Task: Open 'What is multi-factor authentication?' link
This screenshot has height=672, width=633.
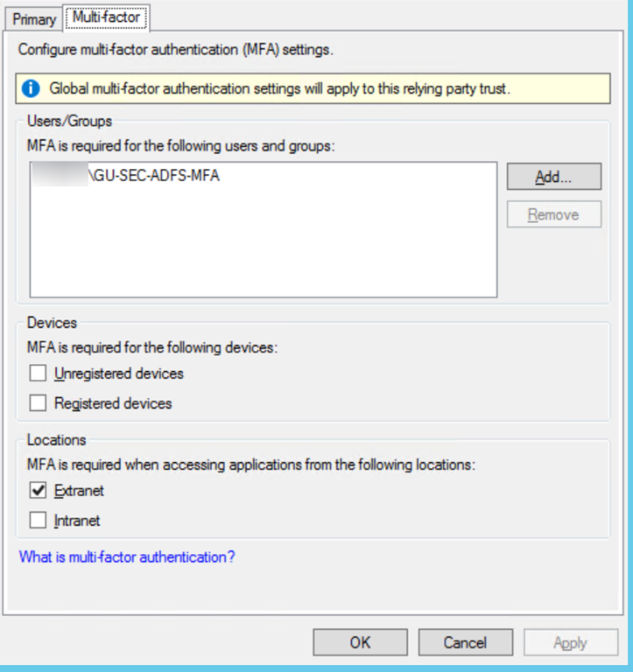Action: click(127, 556)
